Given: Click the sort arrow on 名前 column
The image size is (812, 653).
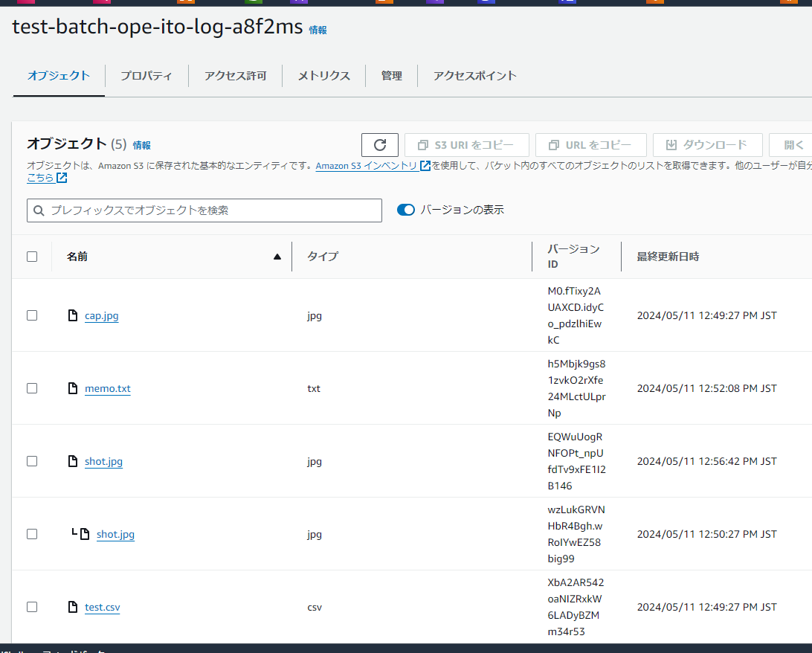Looking at the screenshot, I should 277,256.
